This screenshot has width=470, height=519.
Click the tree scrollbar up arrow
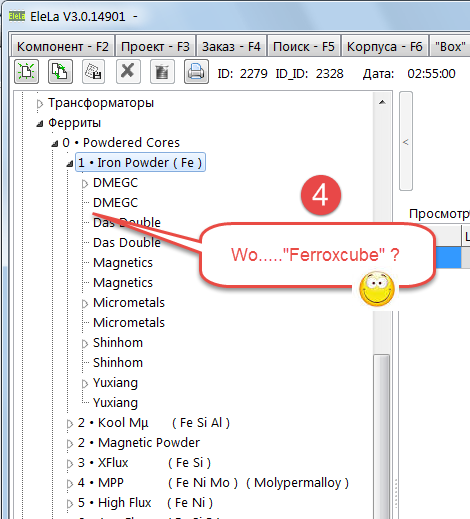click(382, 102)
